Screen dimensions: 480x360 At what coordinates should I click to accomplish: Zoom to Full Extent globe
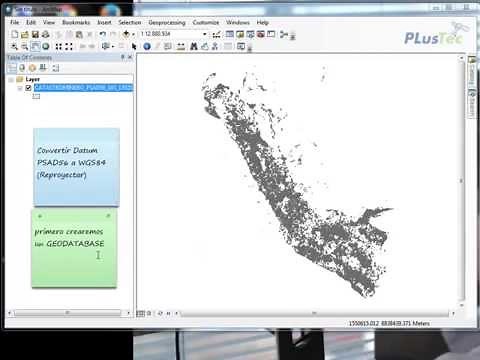point(46,46)
